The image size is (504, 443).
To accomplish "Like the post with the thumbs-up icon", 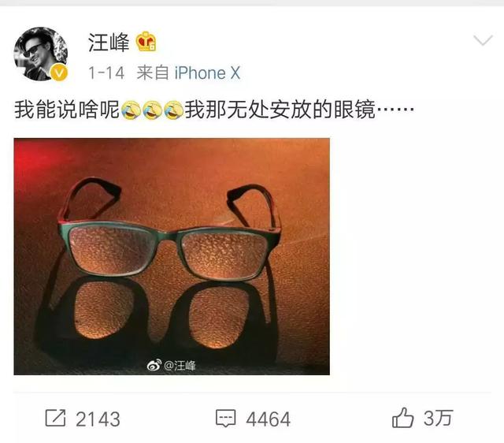I will tap(402, 418).
